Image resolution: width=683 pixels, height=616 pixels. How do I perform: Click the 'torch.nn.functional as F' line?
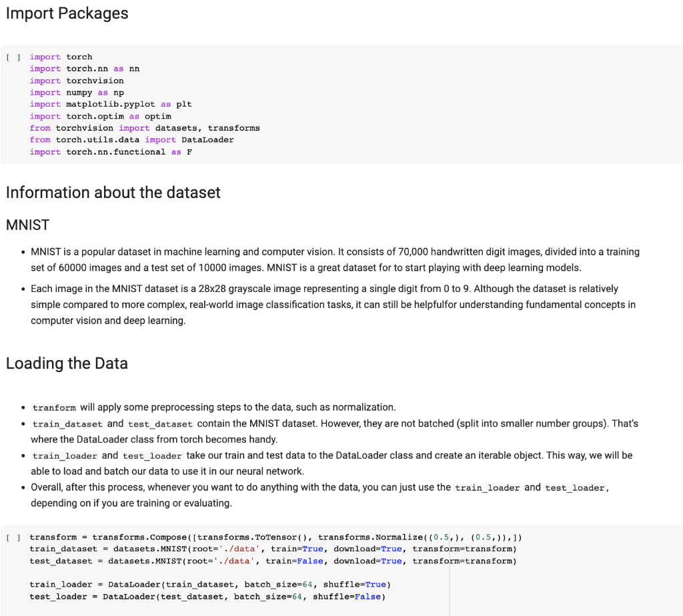[x=111, y=152]
